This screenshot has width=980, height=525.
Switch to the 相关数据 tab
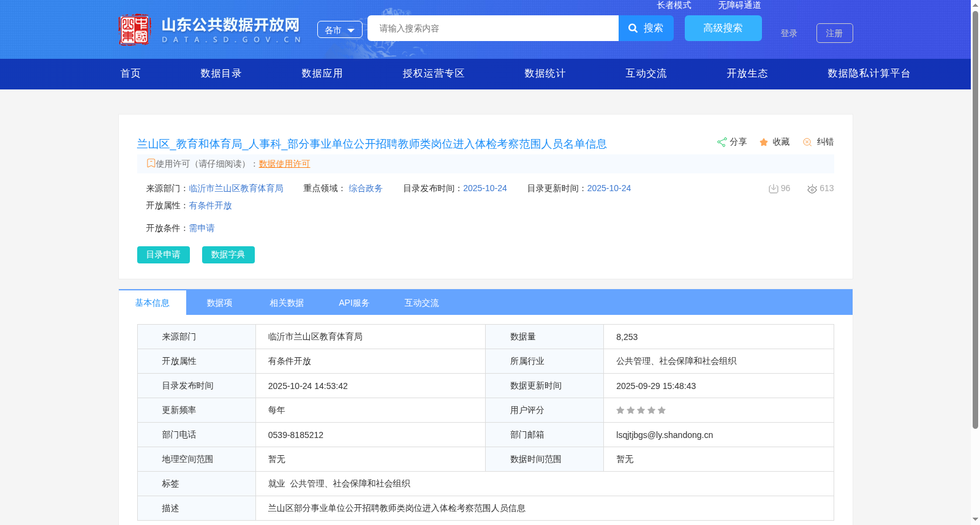pos(287,303)
